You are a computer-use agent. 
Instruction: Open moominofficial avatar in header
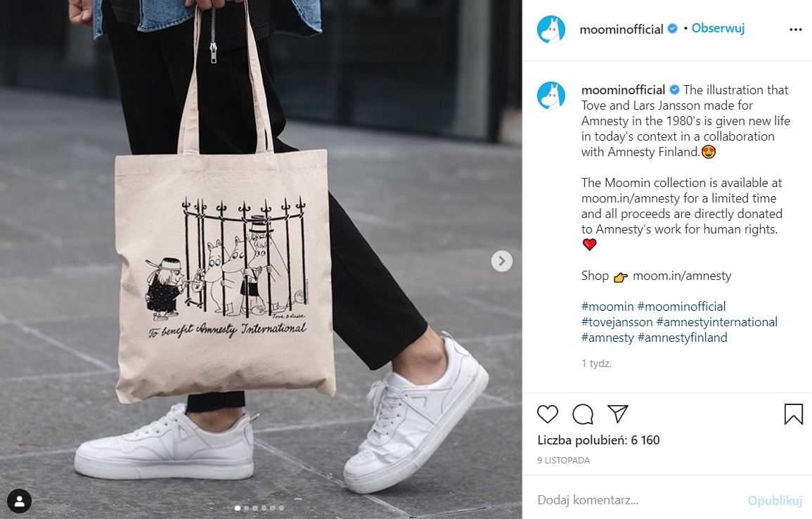pyautogui.click(x=551, y=29)
